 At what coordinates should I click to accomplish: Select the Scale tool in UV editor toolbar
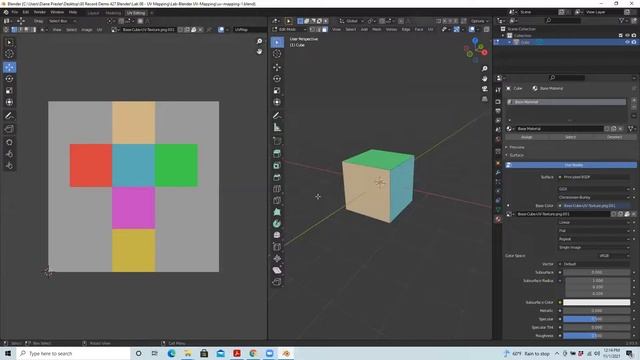9,91
